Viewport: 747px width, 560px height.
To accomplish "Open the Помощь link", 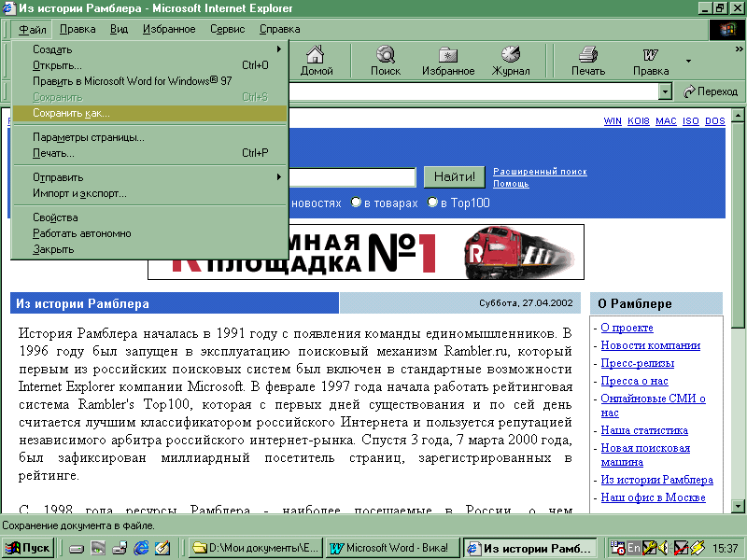I will pos(511,184).
